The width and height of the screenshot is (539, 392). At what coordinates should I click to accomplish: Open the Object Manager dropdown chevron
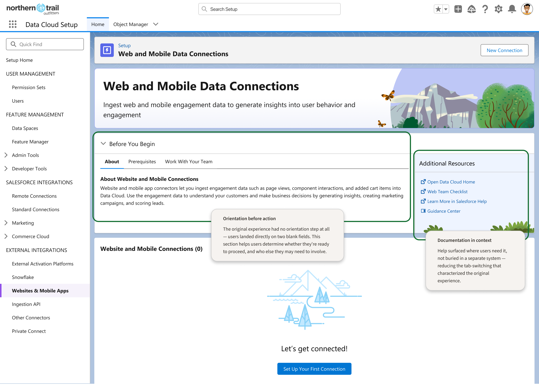[x=156, y=24]
